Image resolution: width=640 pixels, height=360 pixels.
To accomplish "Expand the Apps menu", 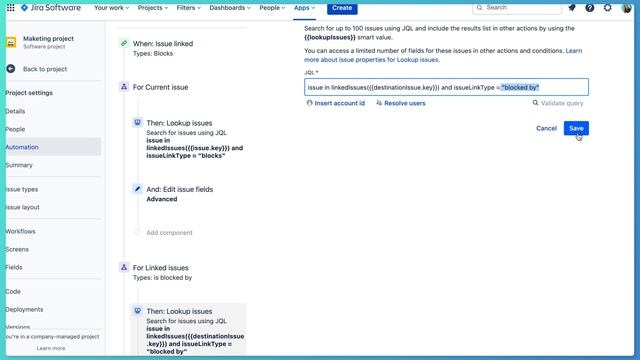I will click(x=304, y=8).
